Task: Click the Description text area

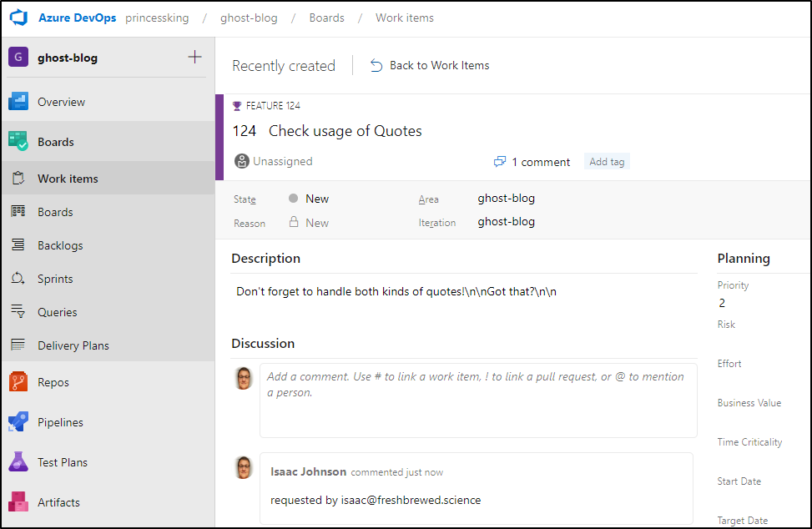Action: click(463, 291)
